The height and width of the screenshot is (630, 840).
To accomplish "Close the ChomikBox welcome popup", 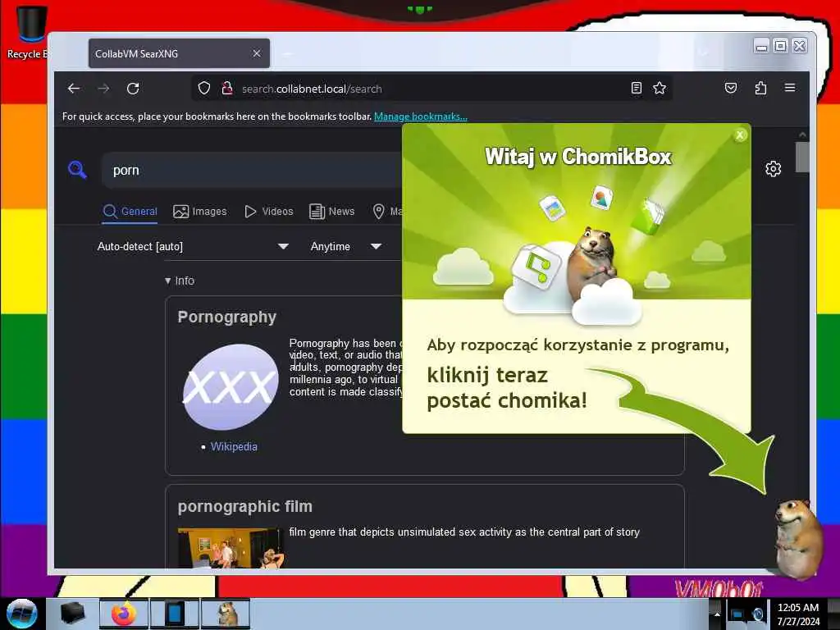I will point(740,135).
